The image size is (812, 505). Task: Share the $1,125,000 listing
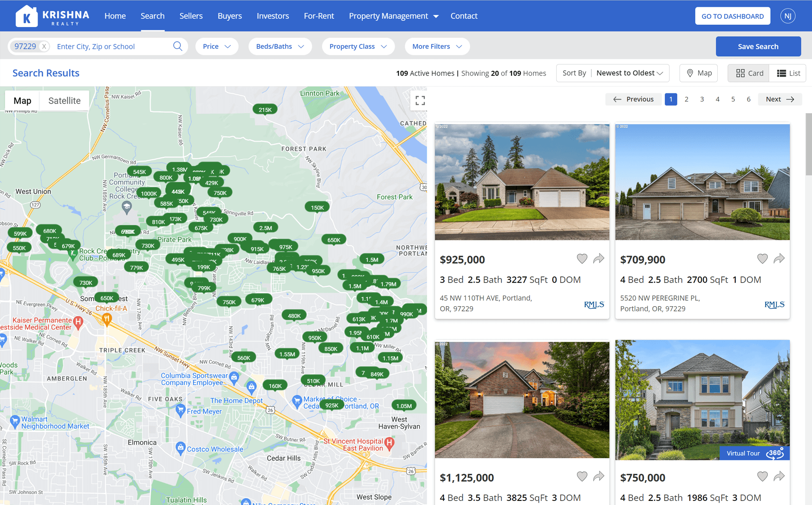pyautogui.click(x=599, y=477)
